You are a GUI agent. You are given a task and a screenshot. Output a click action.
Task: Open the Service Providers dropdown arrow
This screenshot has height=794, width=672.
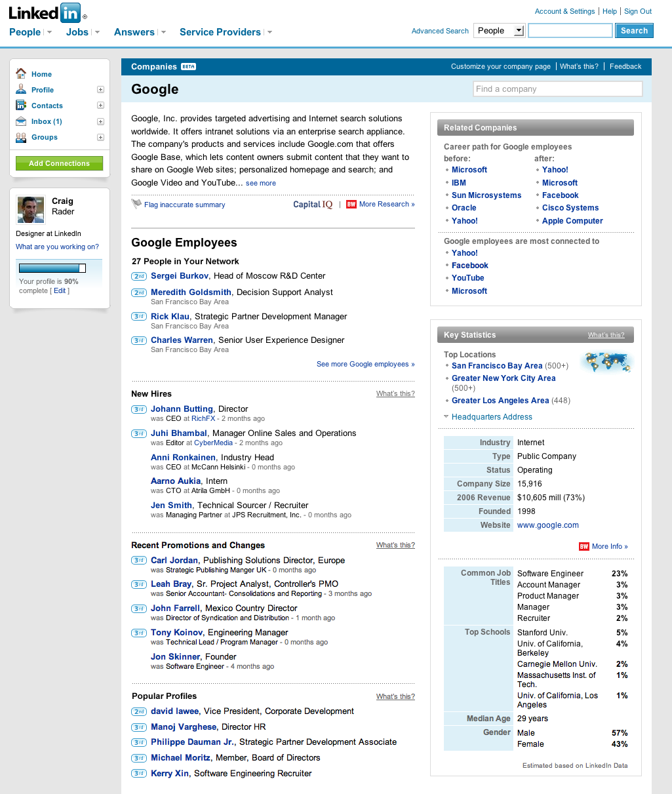tap(269, 32)
